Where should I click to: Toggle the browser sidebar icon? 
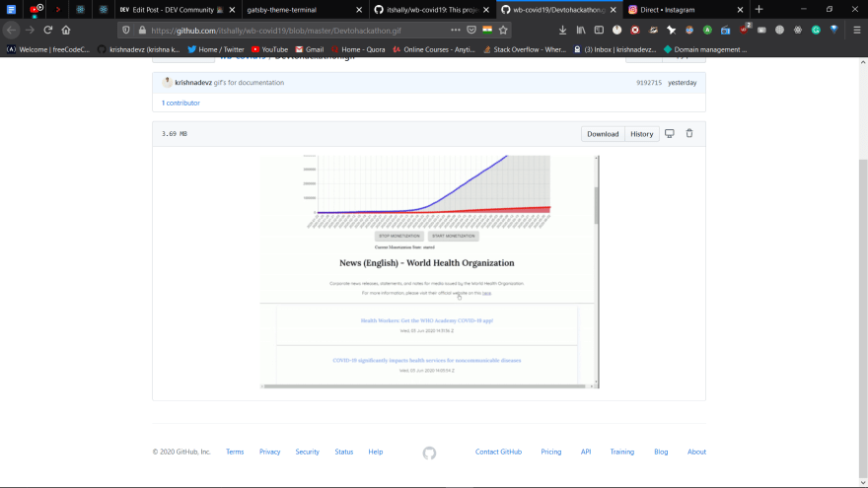[599, 30]
